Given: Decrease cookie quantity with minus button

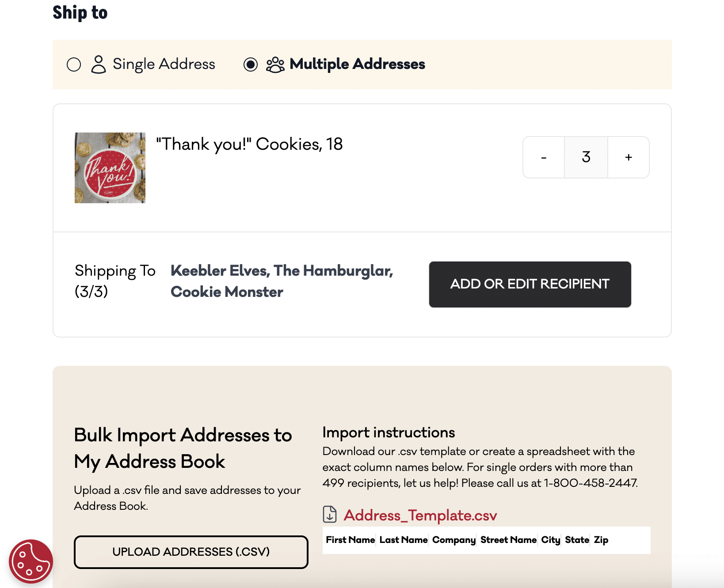Looking at the screenshot, I should click(544, 157).
